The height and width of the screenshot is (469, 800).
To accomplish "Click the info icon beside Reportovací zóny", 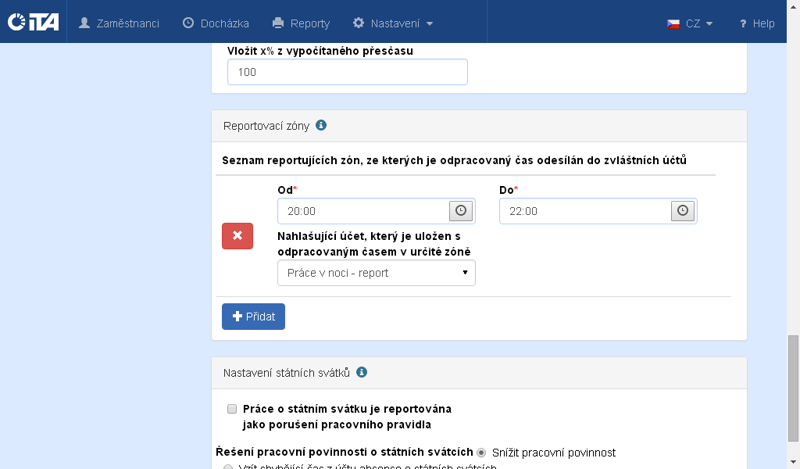I will 321,126.
